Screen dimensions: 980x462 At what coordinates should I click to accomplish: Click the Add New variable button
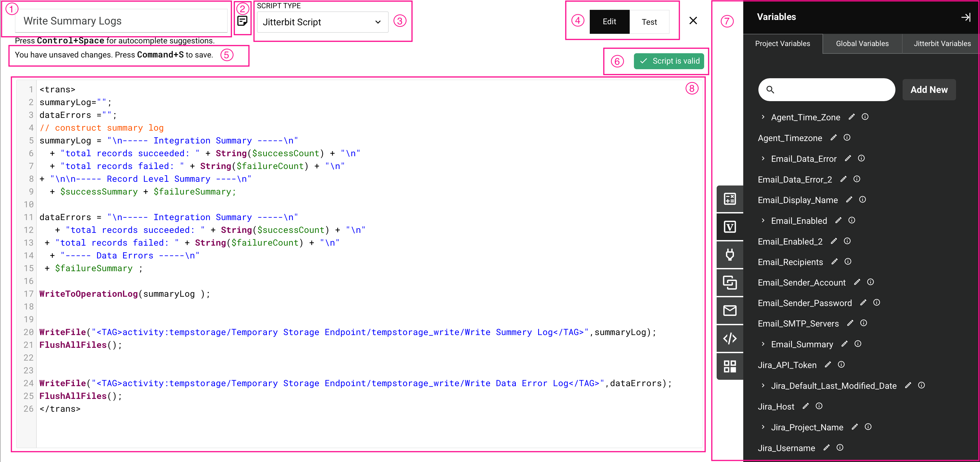(x=929, y=89)
